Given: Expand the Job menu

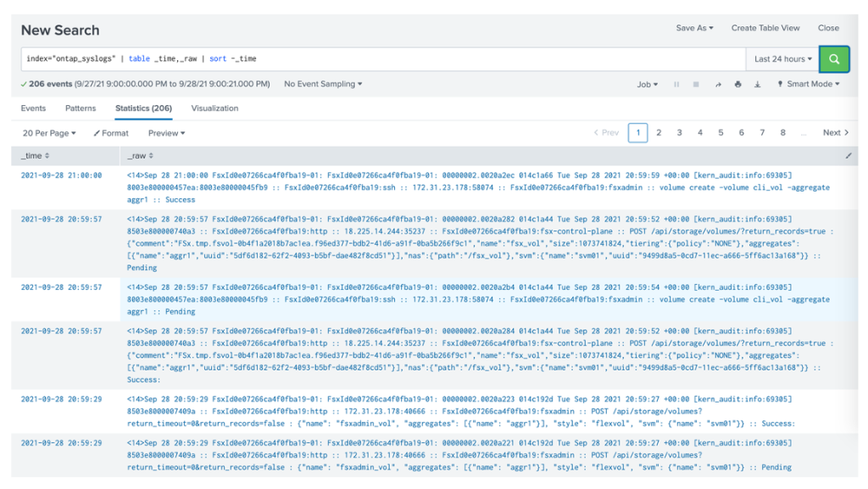Looking at the screenshot, I should tap(648, 84).
